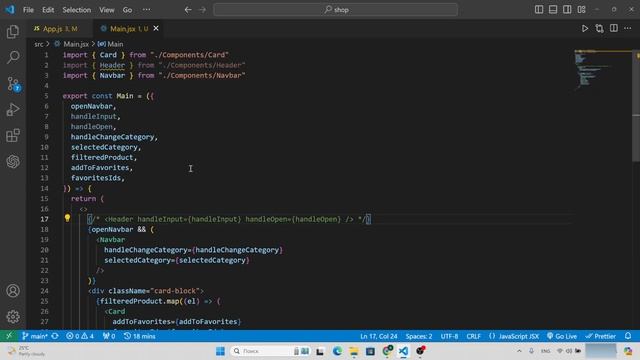Screen dimensions: 640x360
Task: Change line ending via CRLF
Action: pyautogui.click(x=473, y=336)
